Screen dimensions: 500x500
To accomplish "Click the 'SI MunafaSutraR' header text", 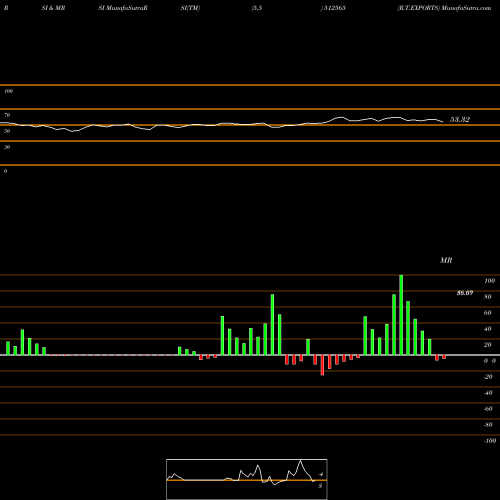I will coord(123,8).
